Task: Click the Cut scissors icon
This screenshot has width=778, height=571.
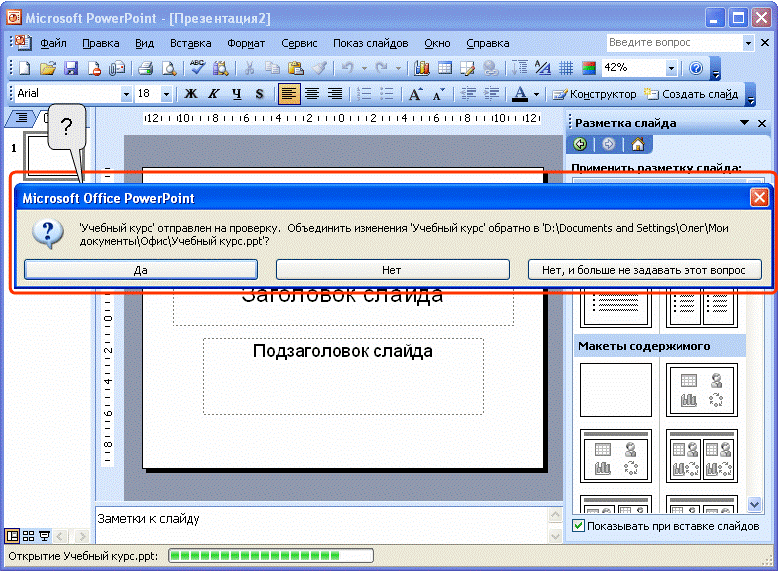Action: point(250,68)
